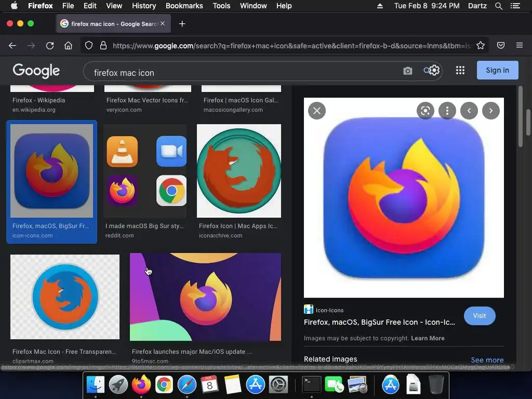Click the date and time in menu bar
The height and width of the screenshot is (399, 532).
click(427, 6)
